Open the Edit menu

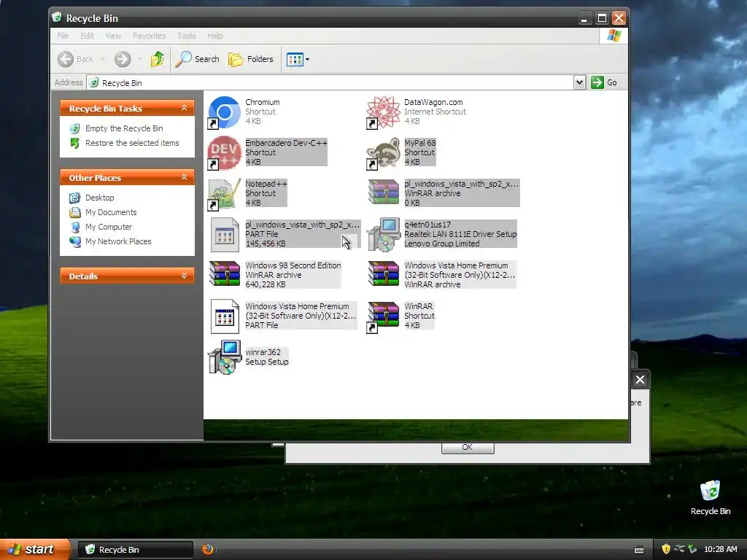[x=87, y=36]
